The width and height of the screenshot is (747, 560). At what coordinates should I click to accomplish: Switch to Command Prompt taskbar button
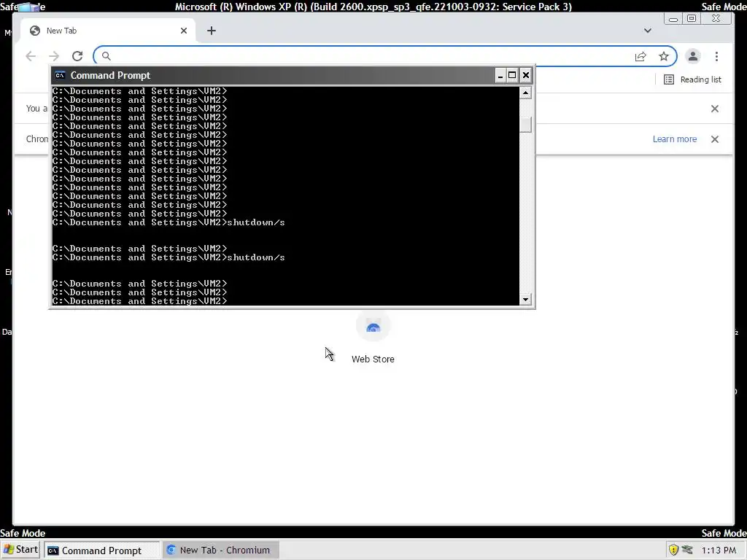pyautogui.click(x=102, y=551)
